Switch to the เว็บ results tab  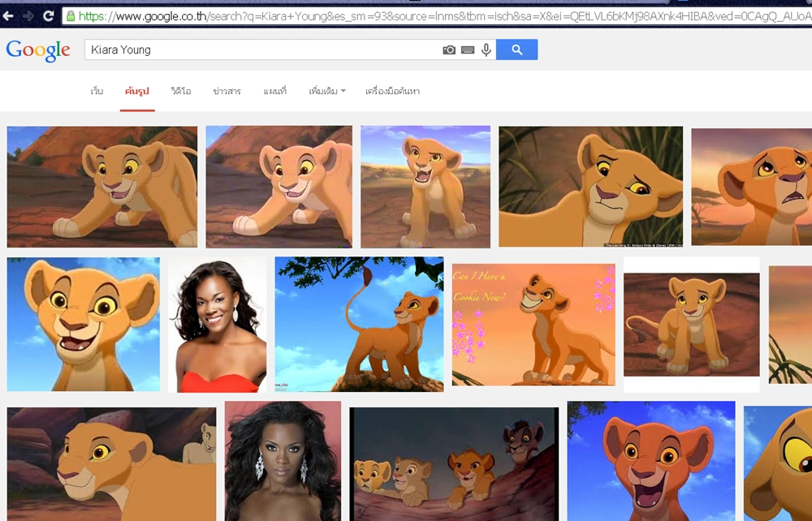coord(97,91)
